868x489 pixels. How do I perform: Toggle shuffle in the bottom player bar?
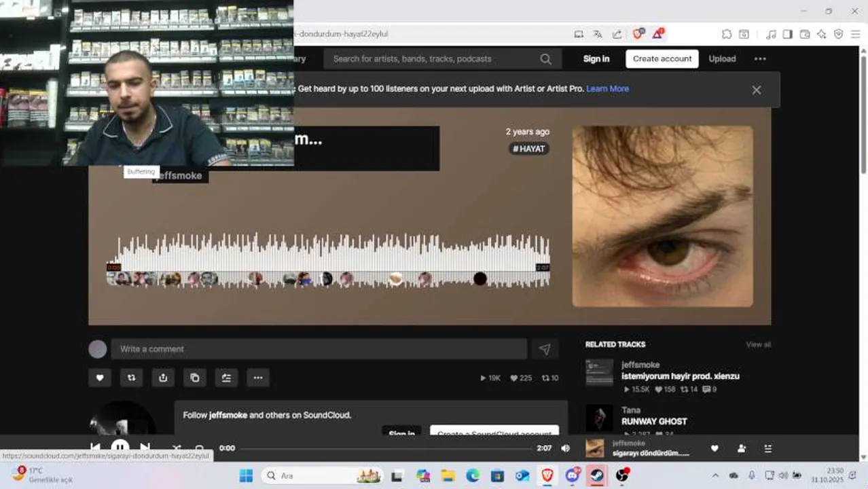tap(177, 448)
